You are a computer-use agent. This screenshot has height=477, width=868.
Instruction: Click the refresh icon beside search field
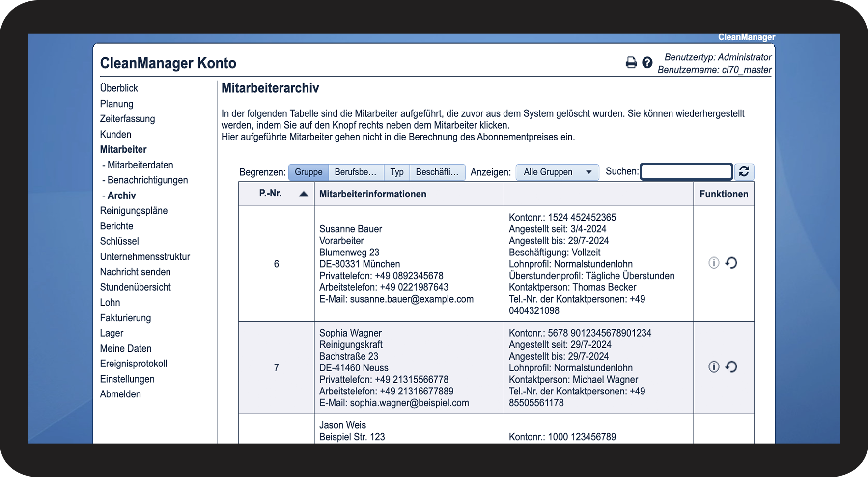744,171
